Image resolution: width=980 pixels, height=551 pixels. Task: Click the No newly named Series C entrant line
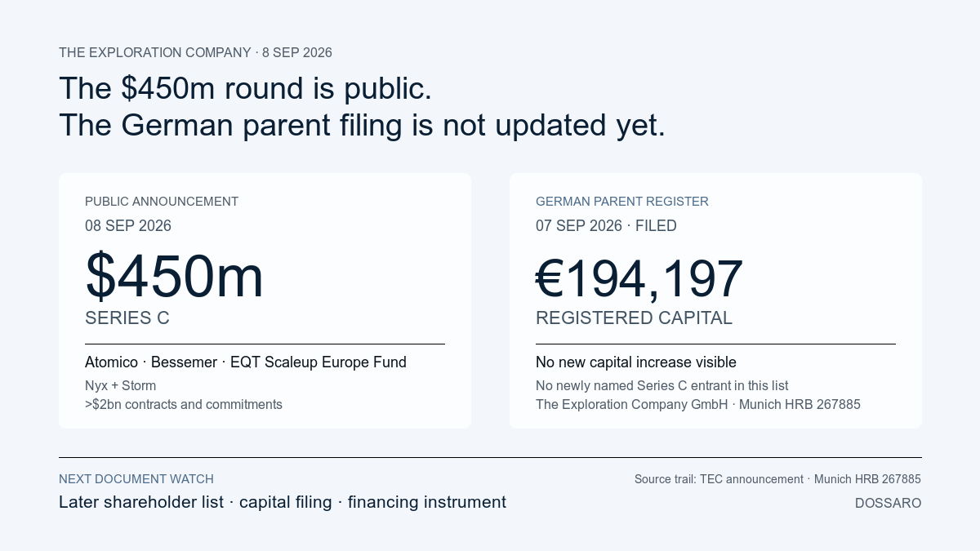tap(661, 385)
